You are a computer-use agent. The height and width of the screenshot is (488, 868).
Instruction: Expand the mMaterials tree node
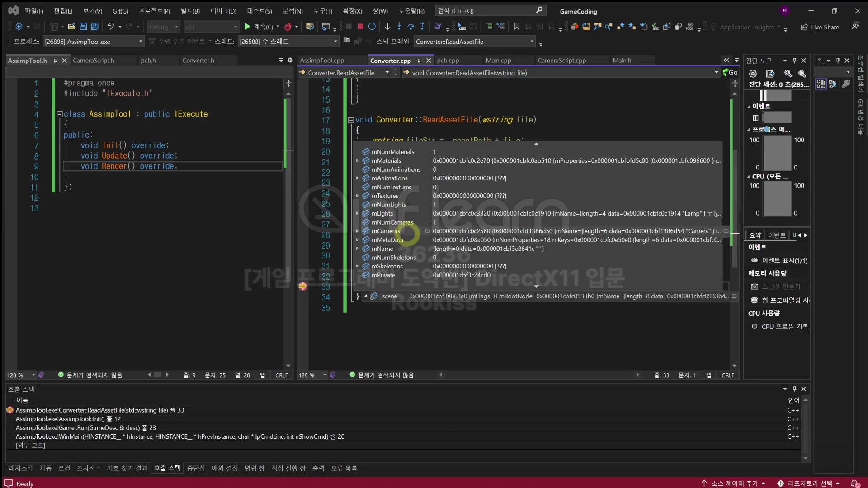(357, 161)
